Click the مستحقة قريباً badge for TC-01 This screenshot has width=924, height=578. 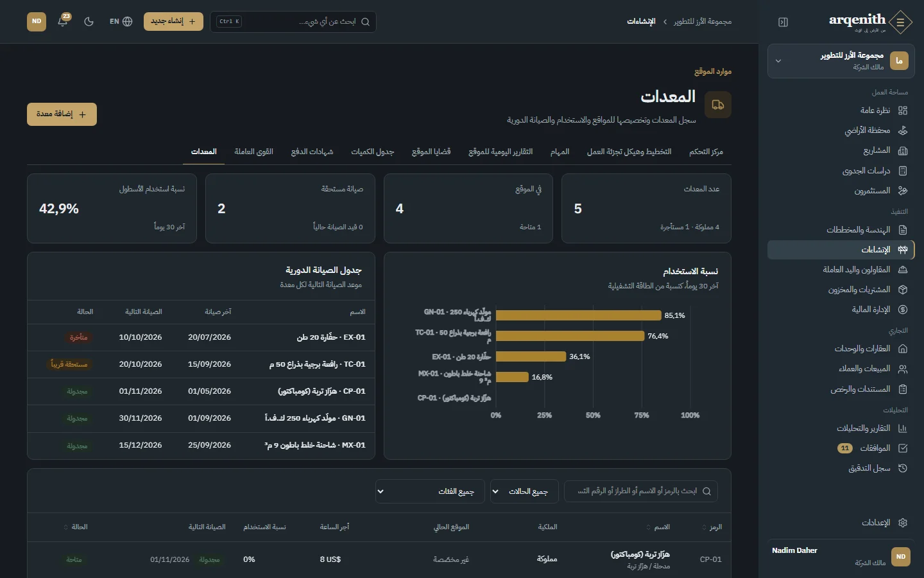click(69, 364)
